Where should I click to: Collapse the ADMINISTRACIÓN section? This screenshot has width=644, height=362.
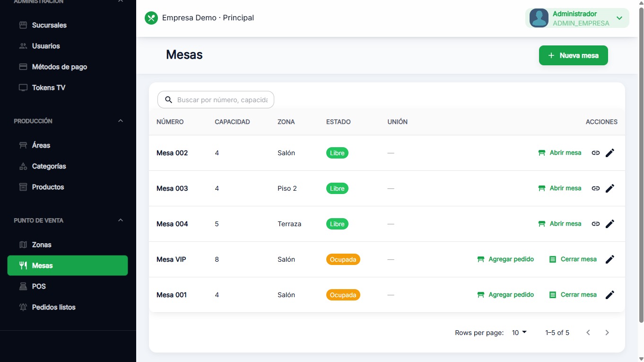(120, 2)
